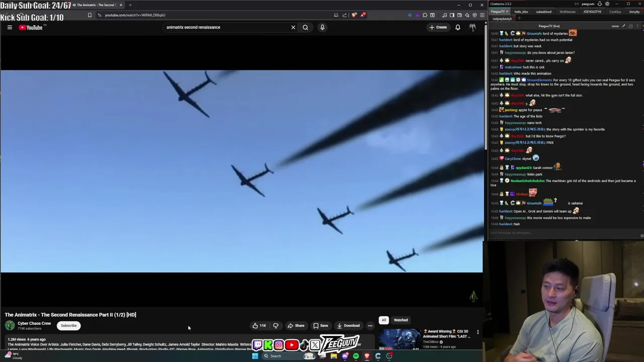Screen dimensions: 644x362
Task: Click the video title The Animatrix text
Action: coord(70,315)
